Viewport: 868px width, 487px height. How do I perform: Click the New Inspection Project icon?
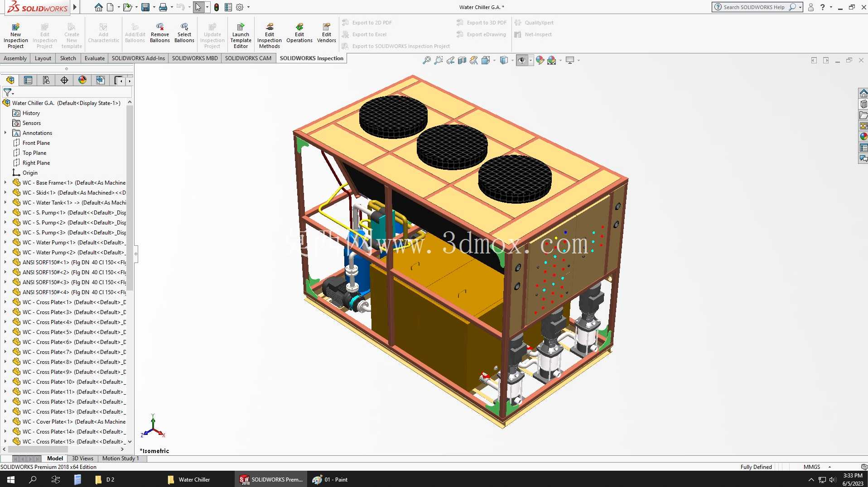coord(15,35)
